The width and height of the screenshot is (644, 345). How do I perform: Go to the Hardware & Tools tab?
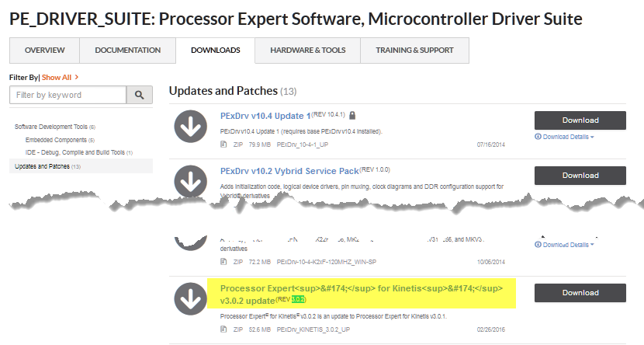coord(308,51)
